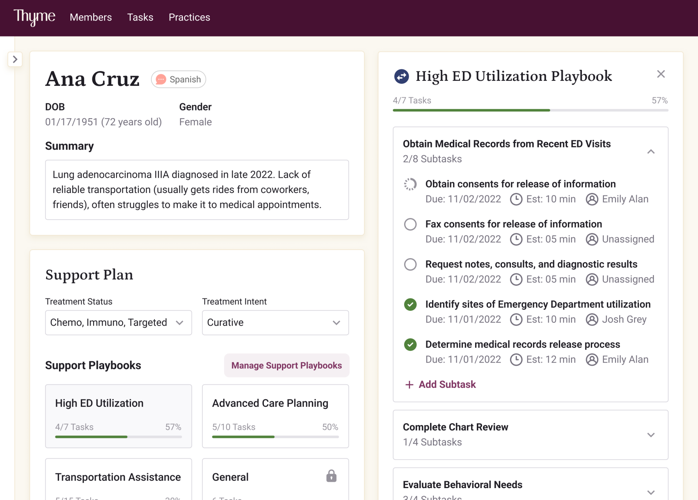Screen dimensions: 698x500
Task: Click the assignee icon for Josh Grey
Action: (x=592, y=319)
